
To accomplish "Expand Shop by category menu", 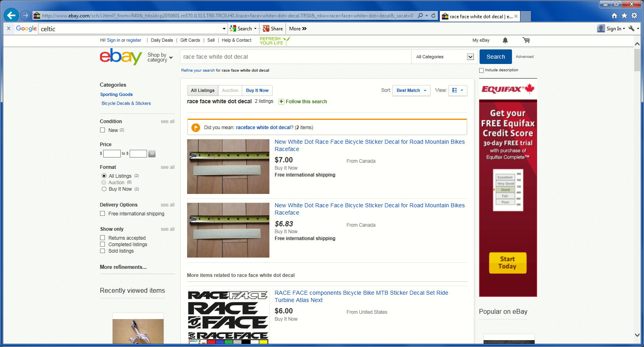I will click(160, 57).
